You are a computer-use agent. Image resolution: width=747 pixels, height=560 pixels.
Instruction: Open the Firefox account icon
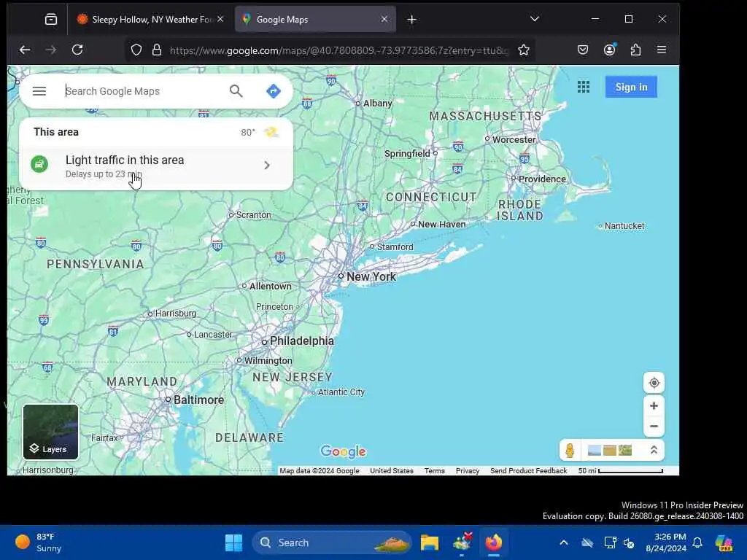tap(609, 50)
